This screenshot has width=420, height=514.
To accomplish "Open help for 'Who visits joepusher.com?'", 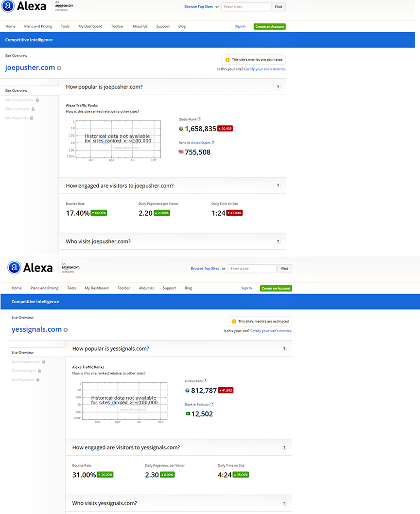I will [x=278, y=241].
